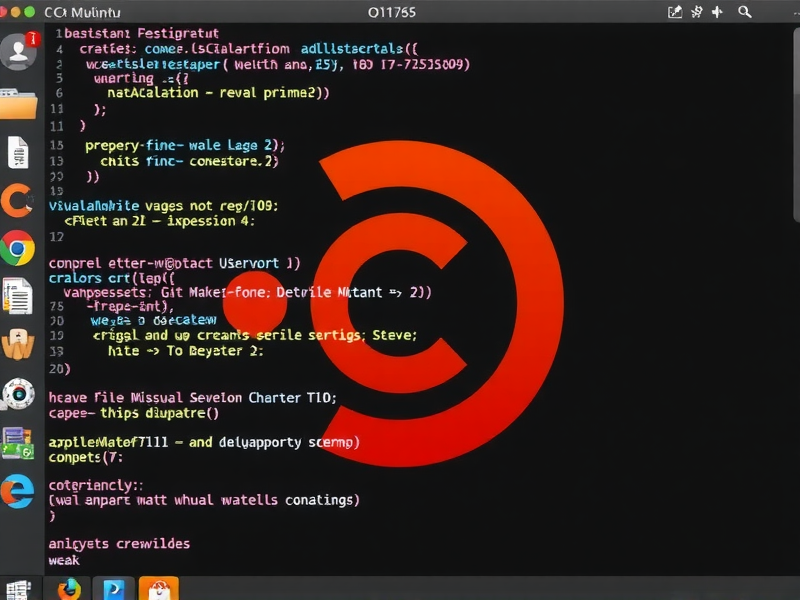Click the screenshot edit icon in the top bar
Viewport: 800px width, 600px height.
[674, 12]
